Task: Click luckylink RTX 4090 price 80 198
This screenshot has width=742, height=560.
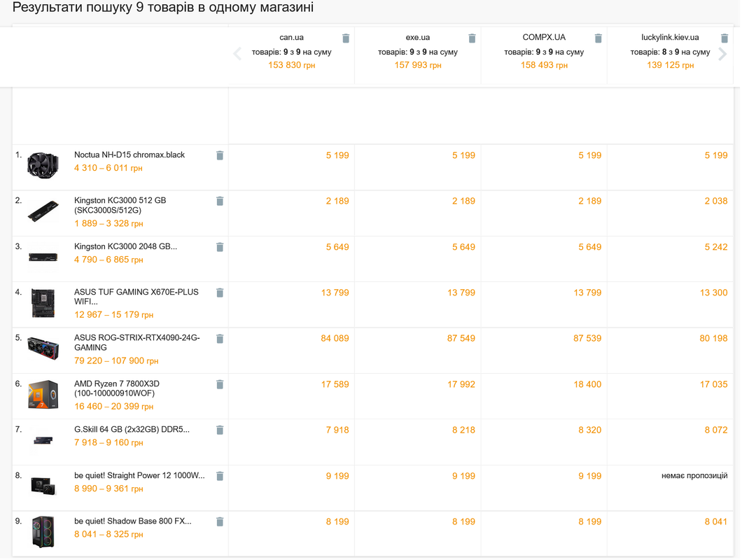Action: 713,339
